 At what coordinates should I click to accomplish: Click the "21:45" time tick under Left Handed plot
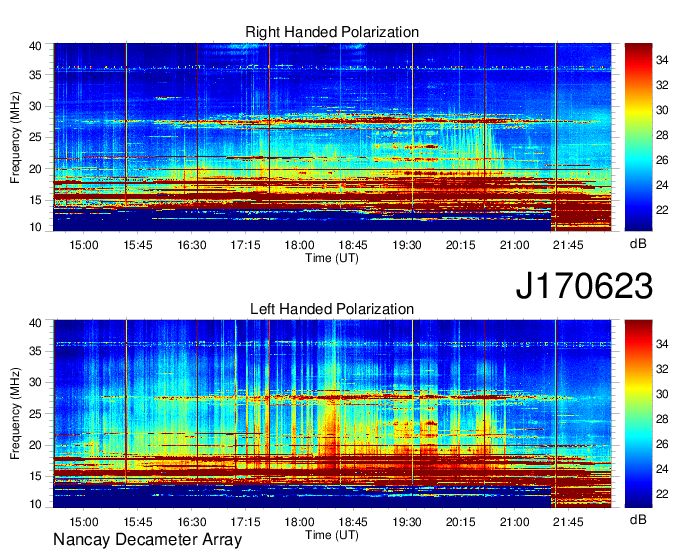[569, 522]
